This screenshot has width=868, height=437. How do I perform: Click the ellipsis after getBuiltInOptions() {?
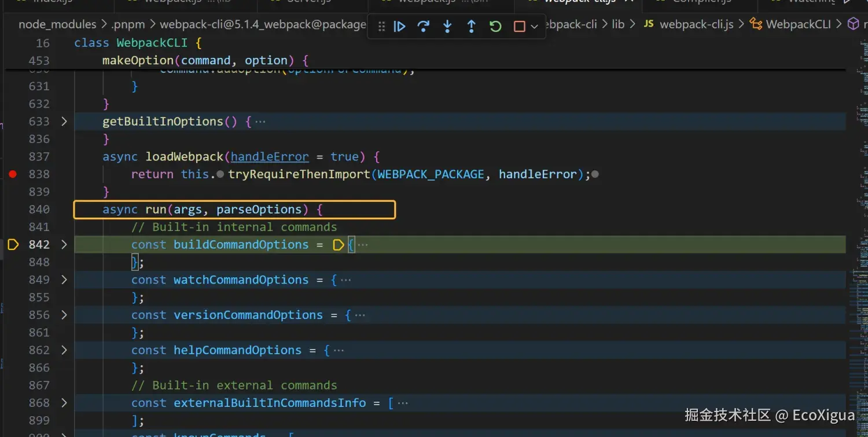coord(260,122)
